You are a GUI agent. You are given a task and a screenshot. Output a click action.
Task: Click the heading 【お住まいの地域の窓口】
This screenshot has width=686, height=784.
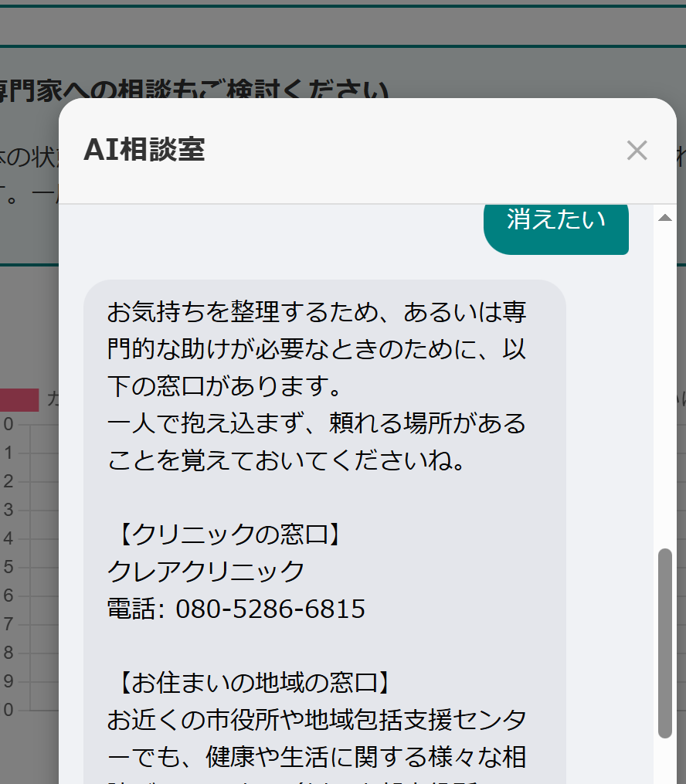point(254,683)
